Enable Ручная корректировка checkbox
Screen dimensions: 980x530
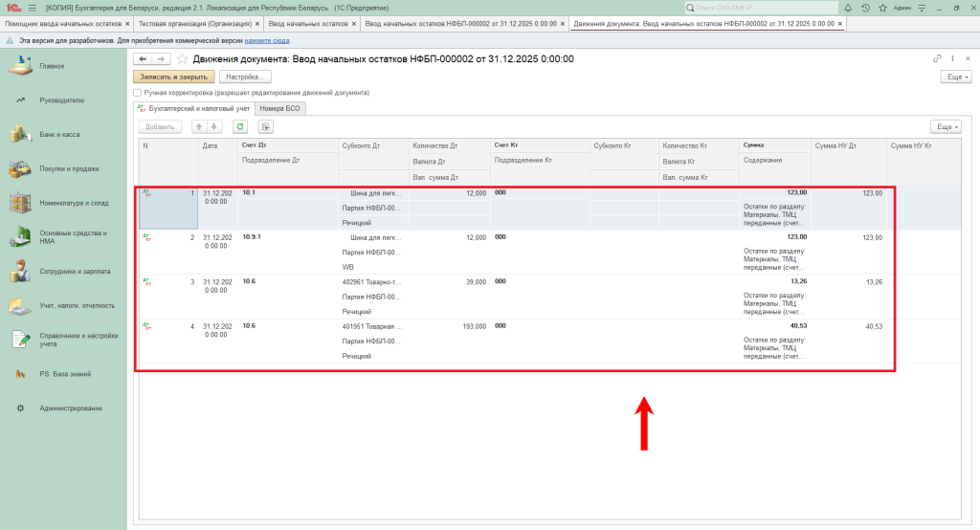click(x=138, y=93)
